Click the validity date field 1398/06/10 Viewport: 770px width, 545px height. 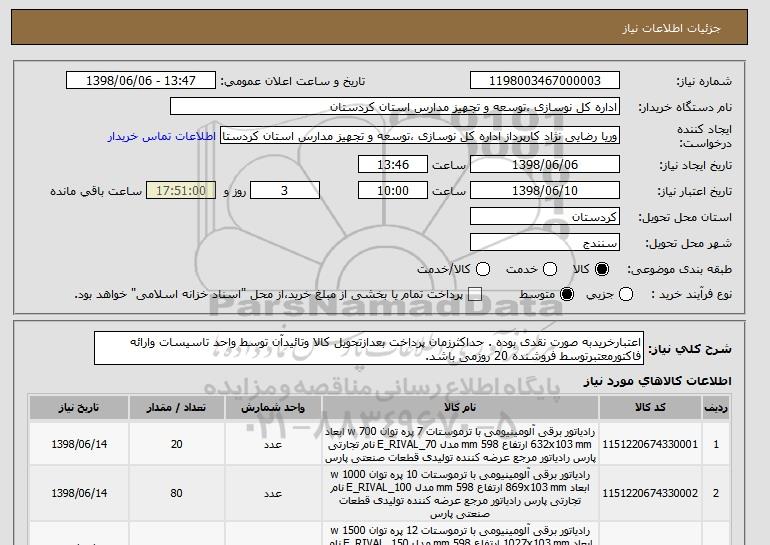(x=545, y=191)
